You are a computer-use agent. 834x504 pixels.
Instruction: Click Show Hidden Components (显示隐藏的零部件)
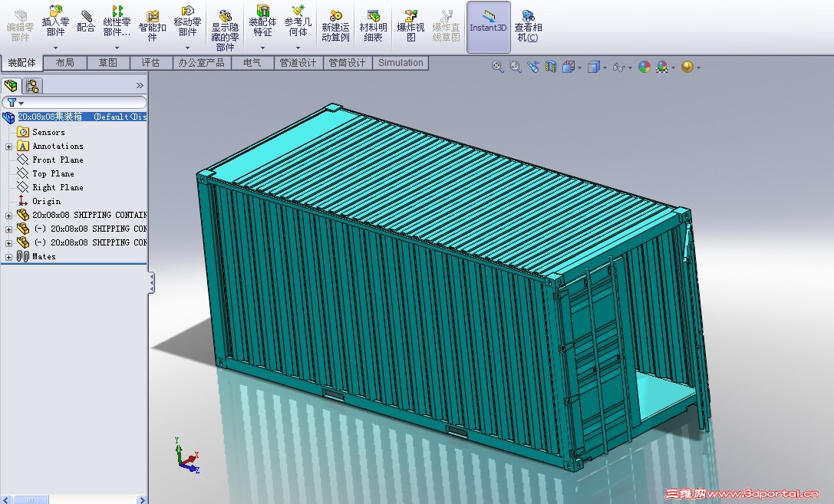(225, 31)
